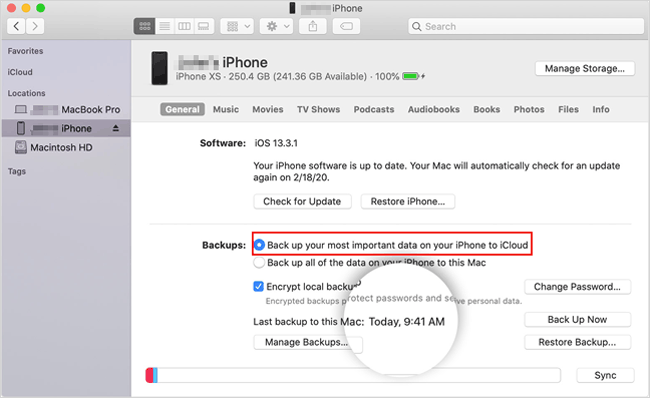Click in the Search field
The height and width of the screenshot is (401, 650).
coord(526,26)
